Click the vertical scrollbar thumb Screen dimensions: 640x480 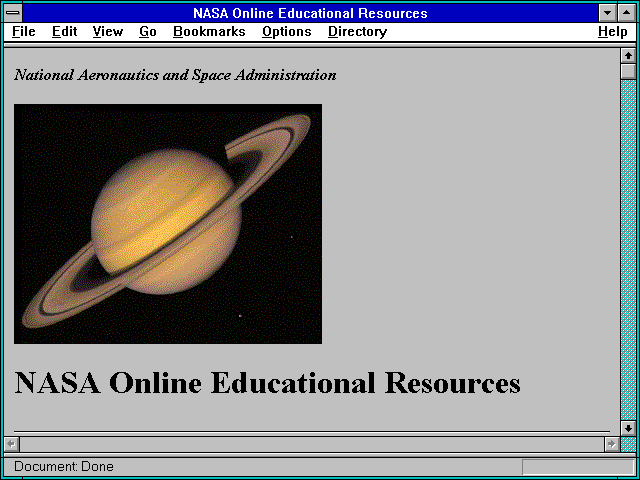[628, 71]
